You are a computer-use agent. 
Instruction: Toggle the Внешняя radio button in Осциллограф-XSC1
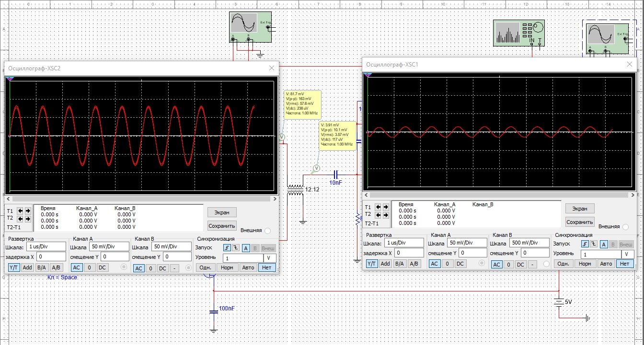pyautogui.click(x=626, y=226)
